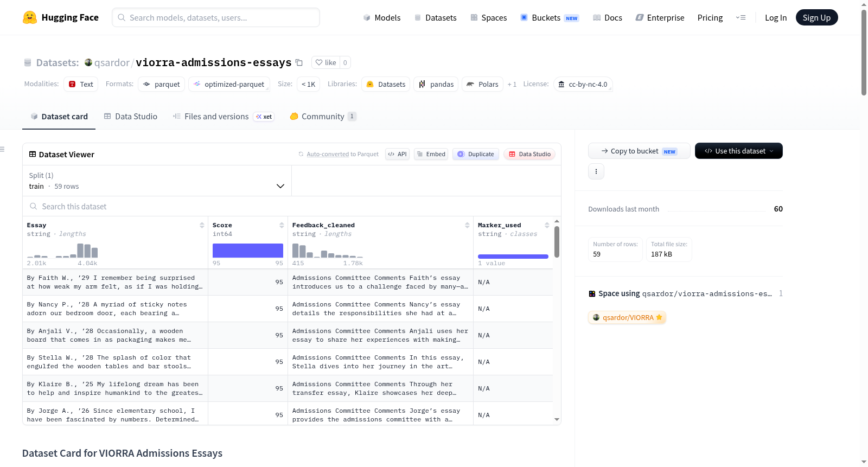868x467 pixels.
Task: Switch to the Data Studio tab
Action: click(131, 117)
